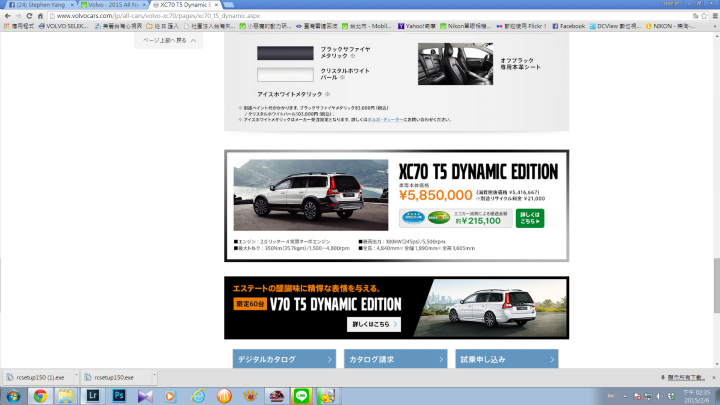Launch Lightroom from taskbar
The width and height of the screenshot is (720, 405).
92,396
